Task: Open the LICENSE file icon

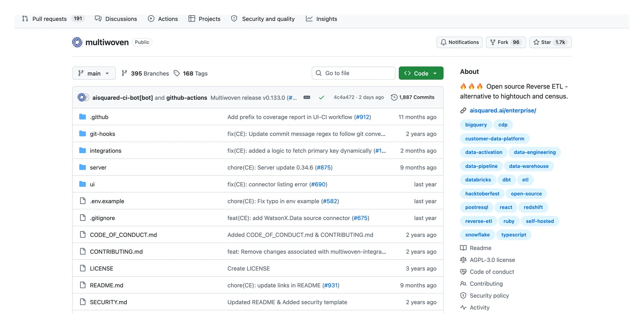Action: click(x=83, y=268)
